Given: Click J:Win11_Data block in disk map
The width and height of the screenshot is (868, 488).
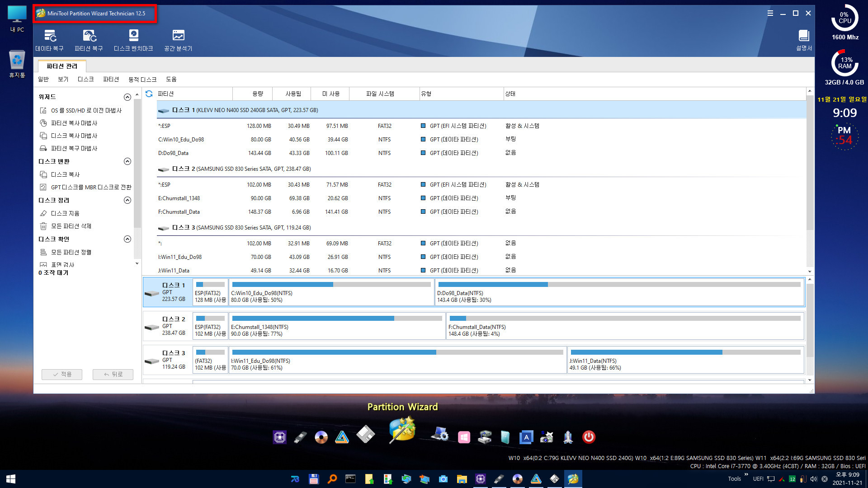Looking at the screenshot, I should coord(685,360).
